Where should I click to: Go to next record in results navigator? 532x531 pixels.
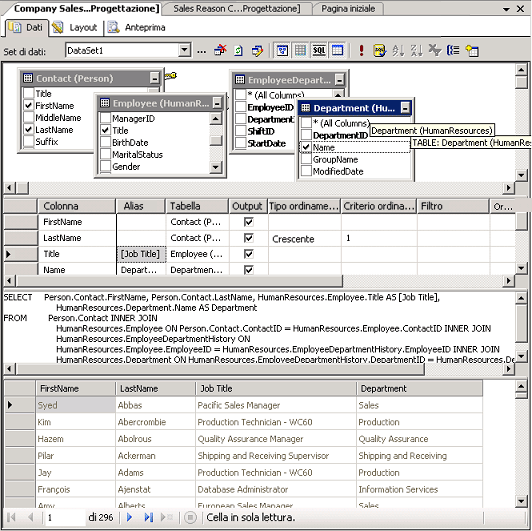pos(129,517)
